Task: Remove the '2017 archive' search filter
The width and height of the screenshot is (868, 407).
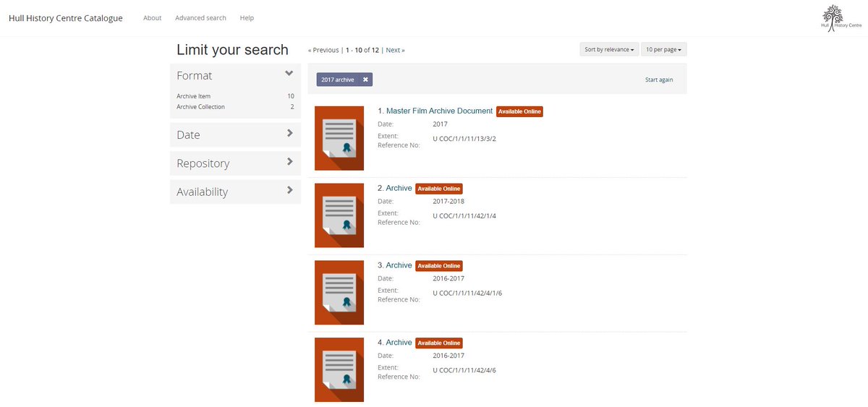Action: [365, 80]
